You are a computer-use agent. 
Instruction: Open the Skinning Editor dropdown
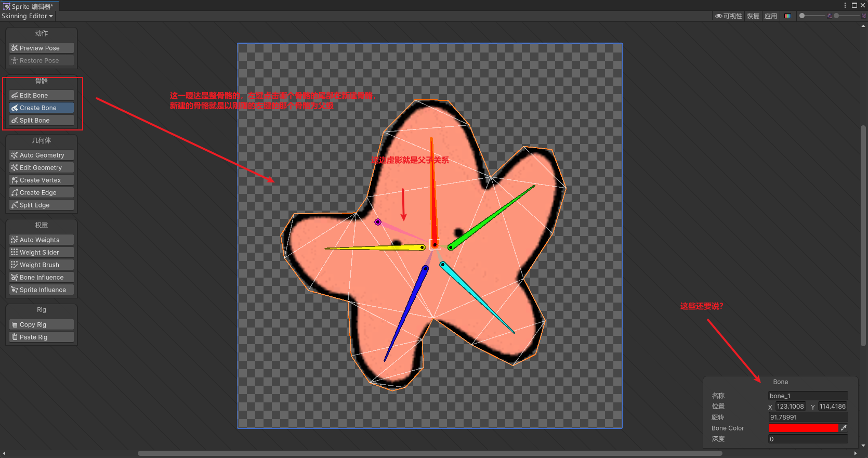27,16
